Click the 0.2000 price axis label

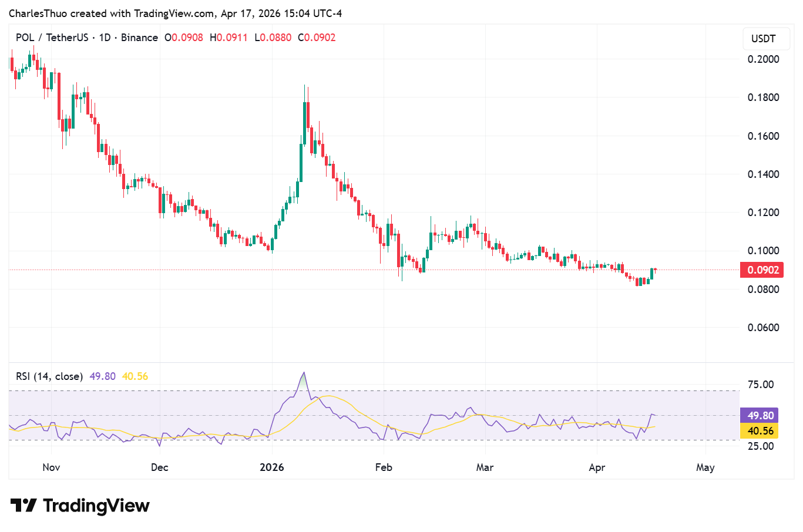click(763, 59)
